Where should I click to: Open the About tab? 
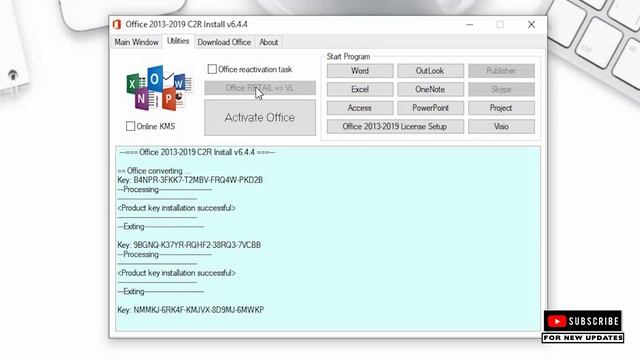point(269,42)
